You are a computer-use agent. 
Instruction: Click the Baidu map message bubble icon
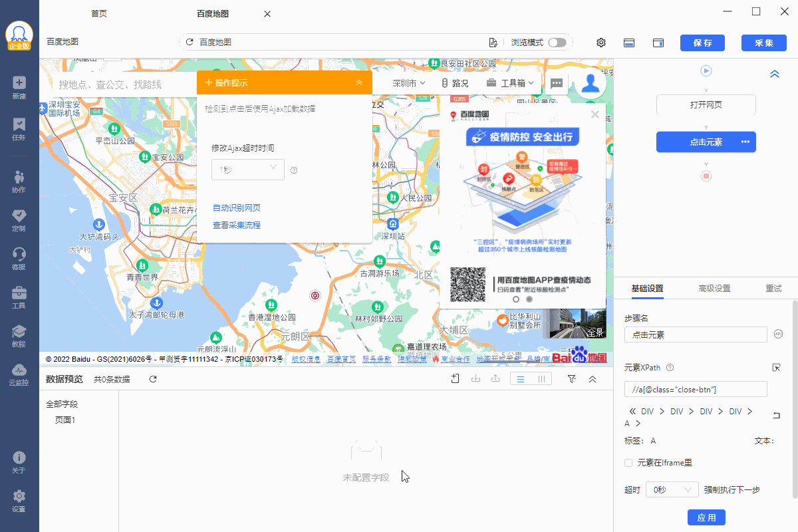[x=557, y=83]
